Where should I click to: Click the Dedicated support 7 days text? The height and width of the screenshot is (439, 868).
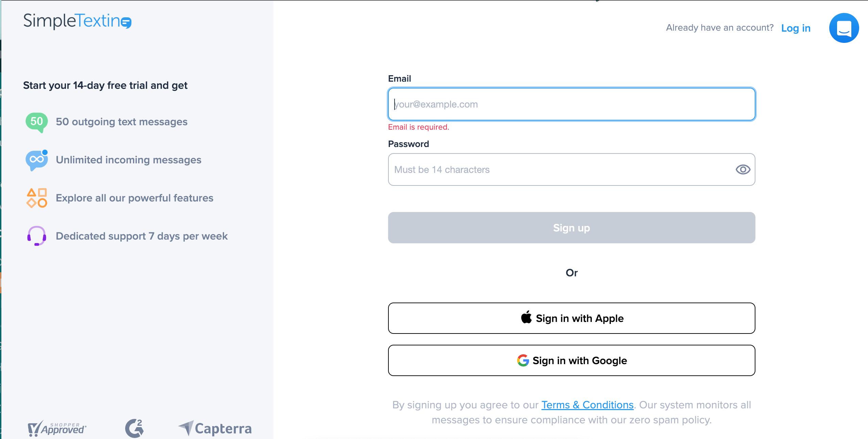pos(141,236)
